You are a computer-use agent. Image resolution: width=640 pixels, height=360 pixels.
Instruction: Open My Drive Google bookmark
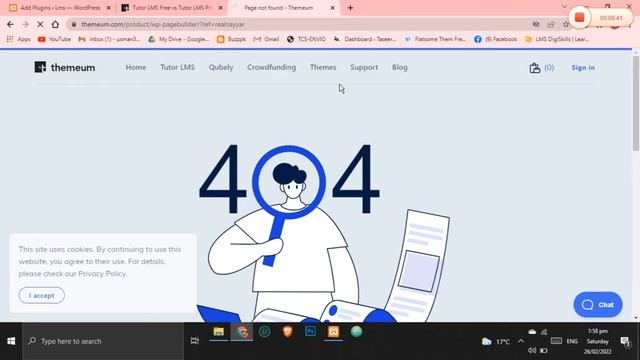179,39
